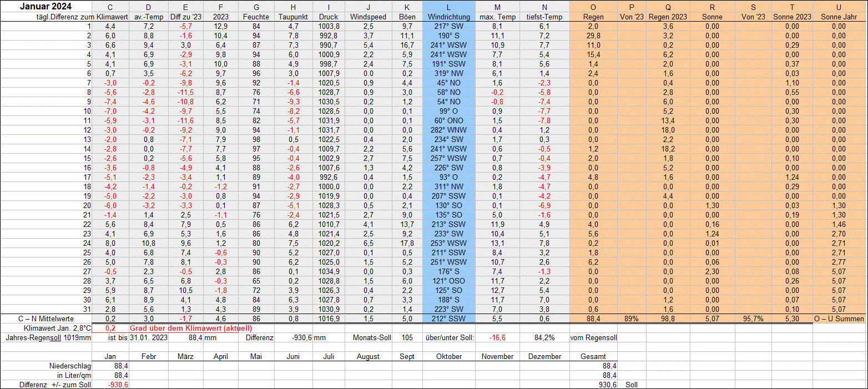This screenshot has width=868, height=389.
Task: Click the 'Niederschlag' row label
Action: tap(70, 366)
